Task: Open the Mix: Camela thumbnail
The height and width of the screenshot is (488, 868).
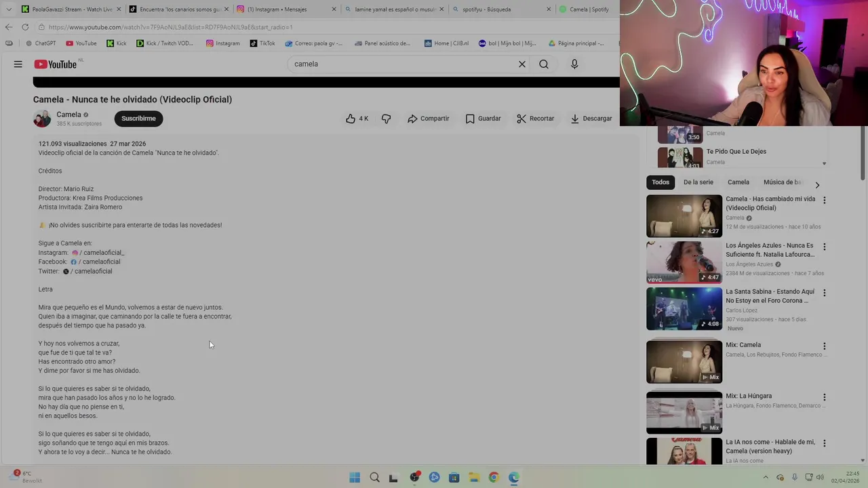Action: click(x=684, y=362)
